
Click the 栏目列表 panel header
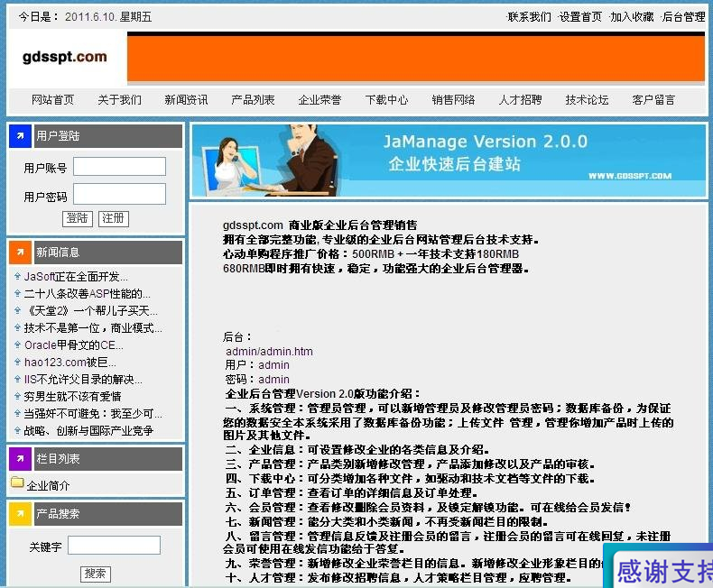[x=108, y=458]
